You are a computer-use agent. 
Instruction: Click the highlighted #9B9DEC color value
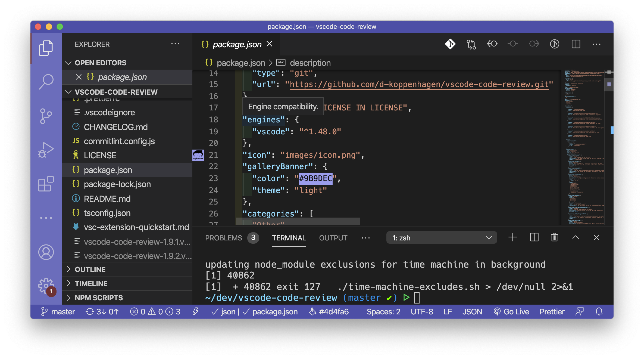[x=315, y=179]
